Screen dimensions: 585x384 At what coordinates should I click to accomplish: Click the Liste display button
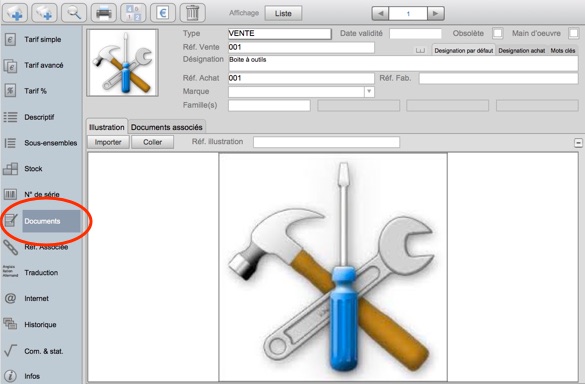[283, 13]
